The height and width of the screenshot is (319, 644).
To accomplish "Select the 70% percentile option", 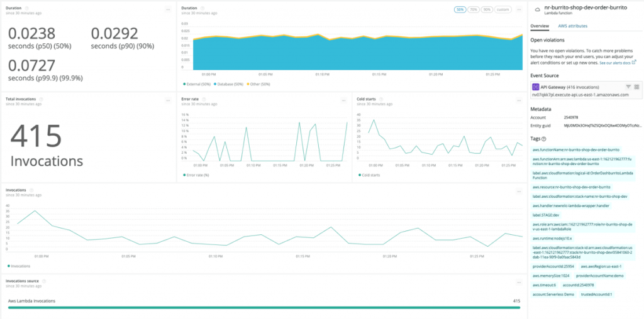I will tap(474, 9).
